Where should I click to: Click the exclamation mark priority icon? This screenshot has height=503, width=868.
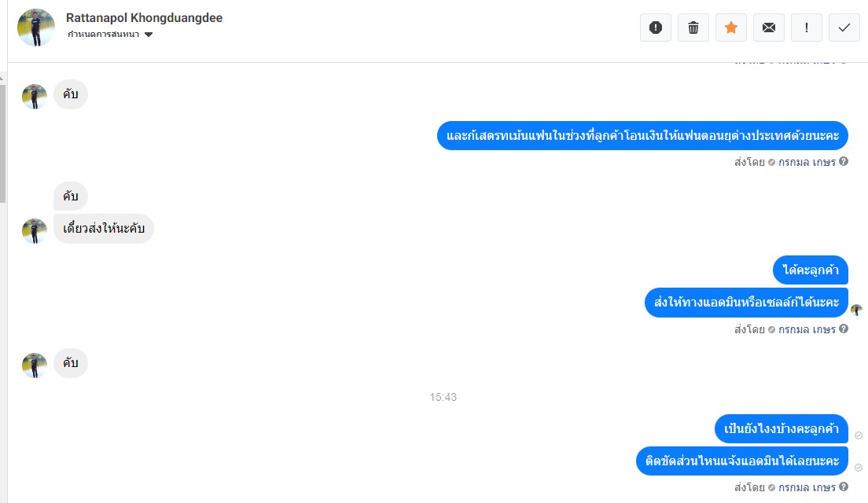tap(806, 27)
